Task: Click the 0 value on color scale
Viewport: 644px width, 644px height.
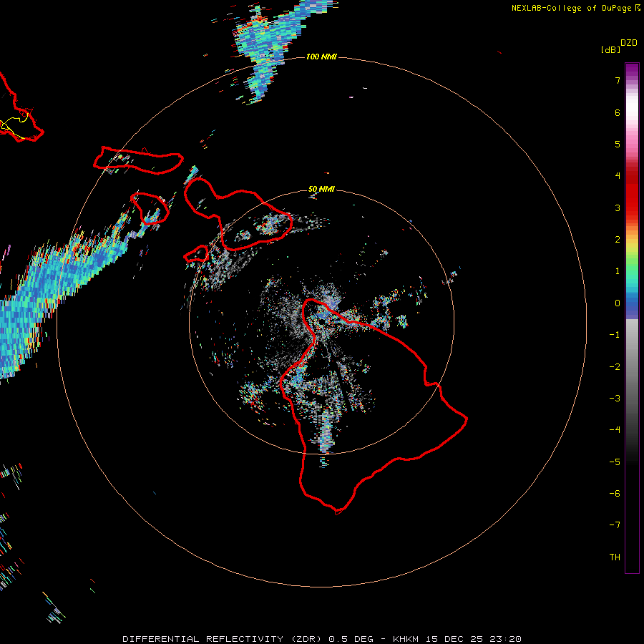Action: tap(618, 303)
